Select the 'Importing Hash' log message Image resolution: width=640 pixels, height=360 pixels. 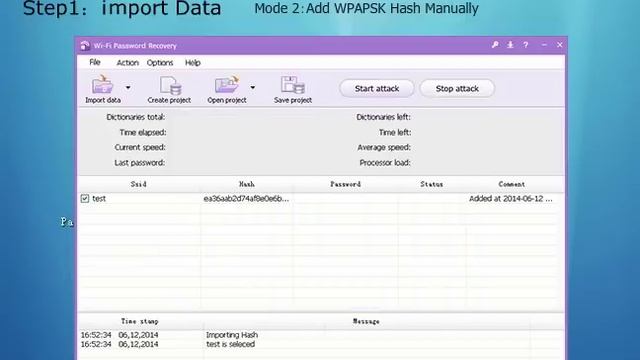coord(232,335)
